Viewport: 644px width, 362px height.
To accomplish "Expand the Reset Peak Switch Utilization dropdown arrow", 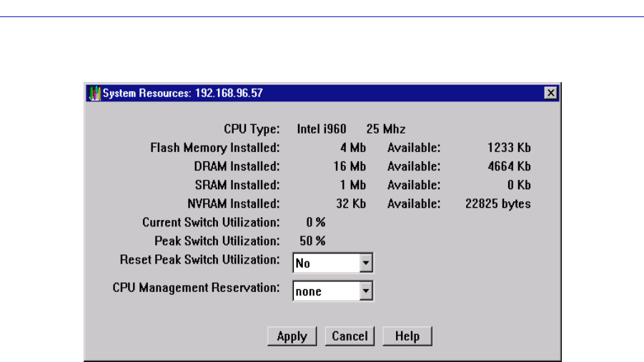I will coord(366,263).
